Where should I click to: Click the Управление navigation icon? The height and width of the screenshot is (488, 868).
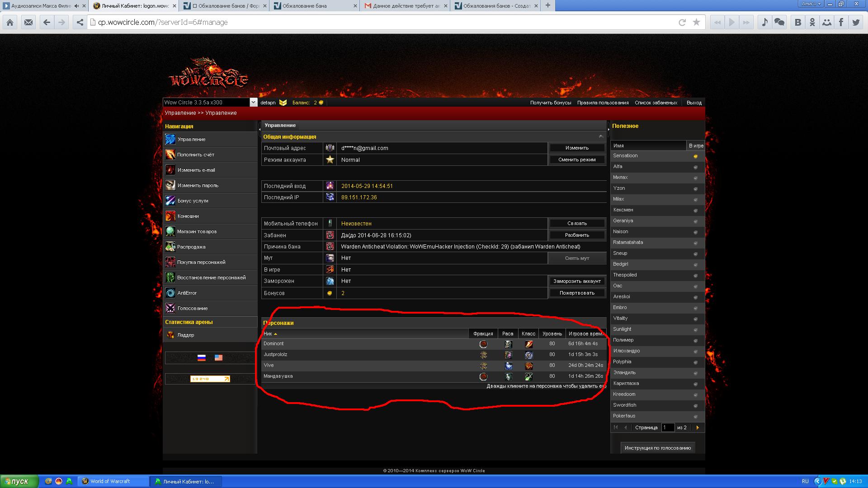tap(170, 139)
